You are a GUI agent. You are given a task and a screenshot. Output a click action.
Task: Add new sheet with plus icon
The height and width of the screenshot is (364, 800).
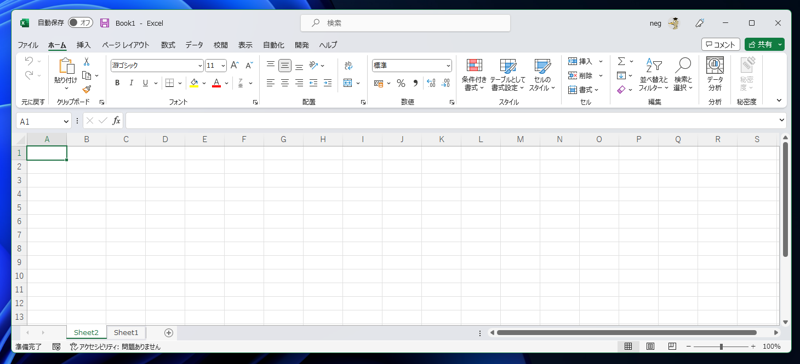pyautogui.click(x=169, y=332)
